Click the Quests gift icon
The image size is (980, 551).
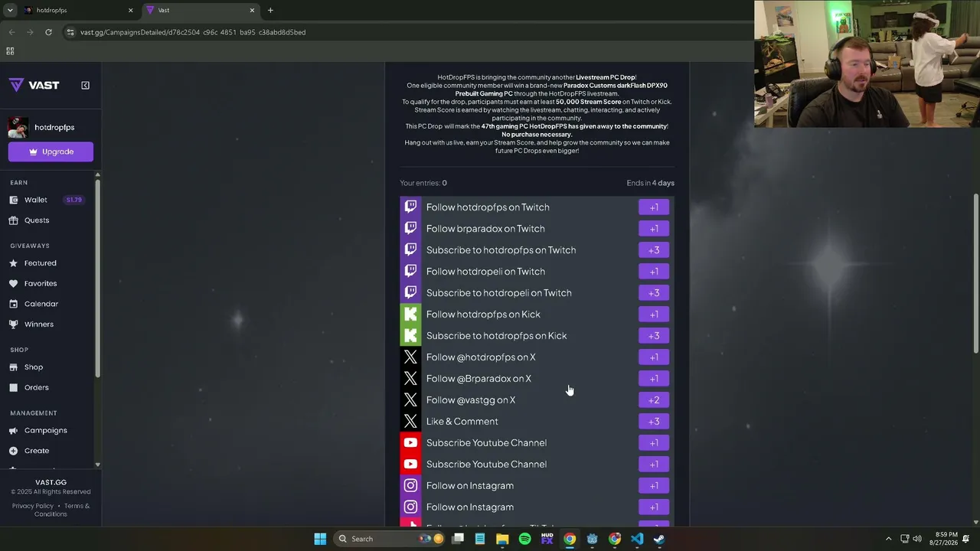[x=13, y=220]
